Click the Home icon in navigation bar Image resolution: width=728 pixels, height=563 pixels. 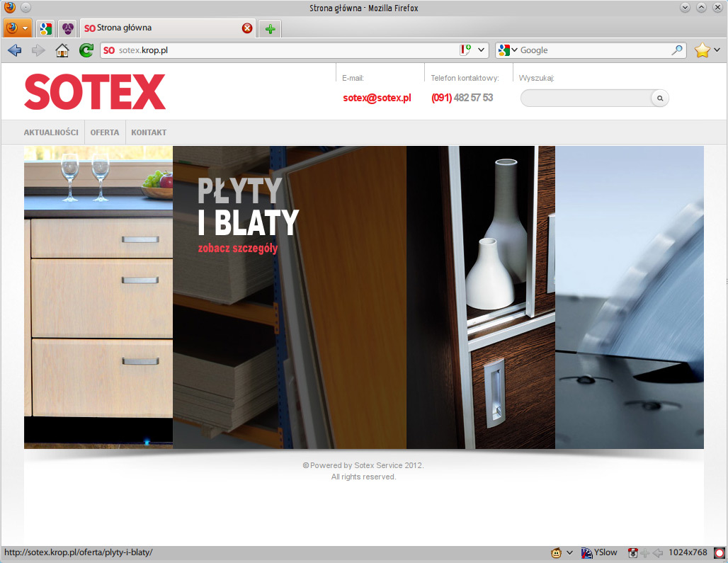tap(62, 50)
